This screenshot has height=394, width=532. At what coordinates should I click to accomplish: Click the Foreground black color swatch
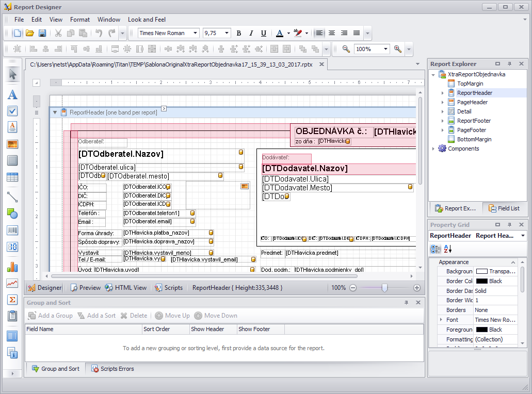pos(481,330)
